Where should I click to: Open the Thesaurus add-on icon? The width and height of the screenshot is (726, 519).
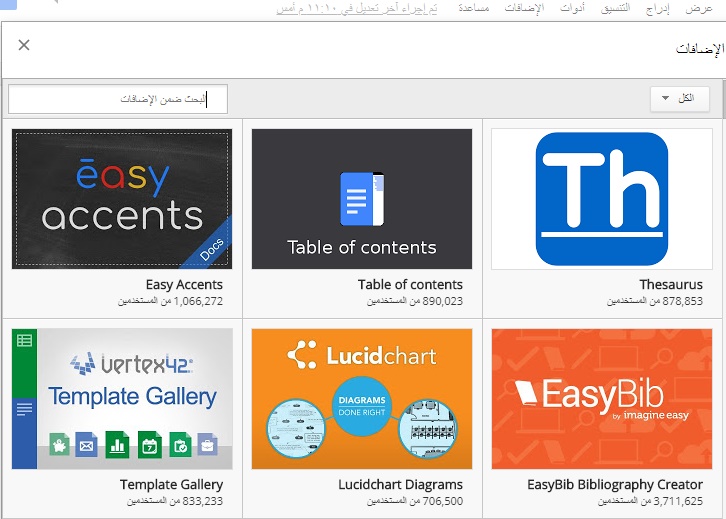click(601, 199)
